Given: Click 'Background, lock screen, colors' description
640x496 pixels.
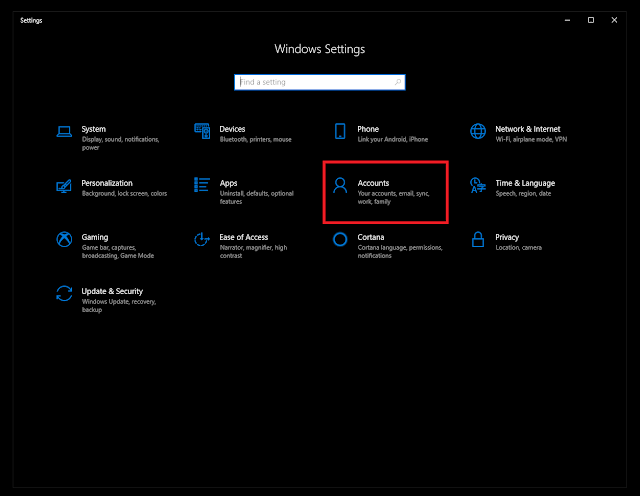Looking at the screenshot, I should click(x=124, y=194).
